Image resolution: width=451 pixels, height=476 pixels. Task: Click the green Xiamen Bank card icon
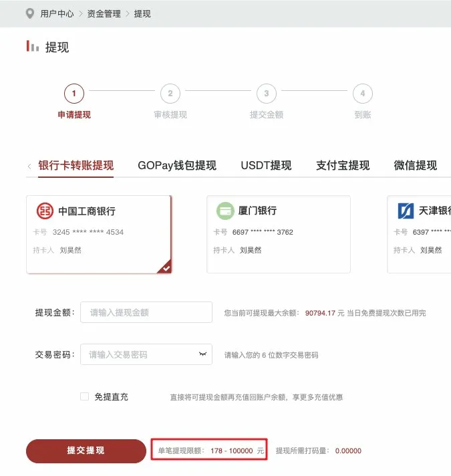coord(225,211)
